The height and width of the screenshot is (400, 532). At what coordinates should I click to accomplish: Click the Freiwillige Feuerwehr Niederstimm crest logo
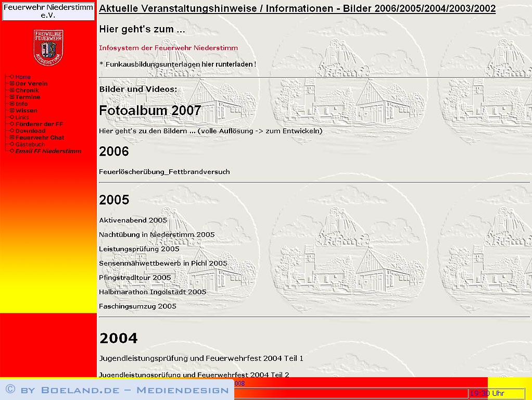click(48, 47)
